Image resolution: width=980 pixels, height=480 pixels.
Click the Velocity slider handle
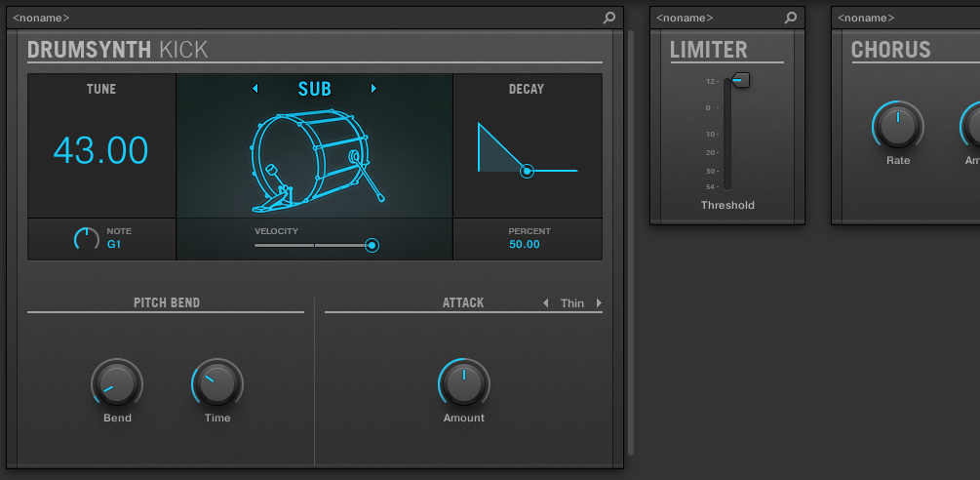(372, 246)
